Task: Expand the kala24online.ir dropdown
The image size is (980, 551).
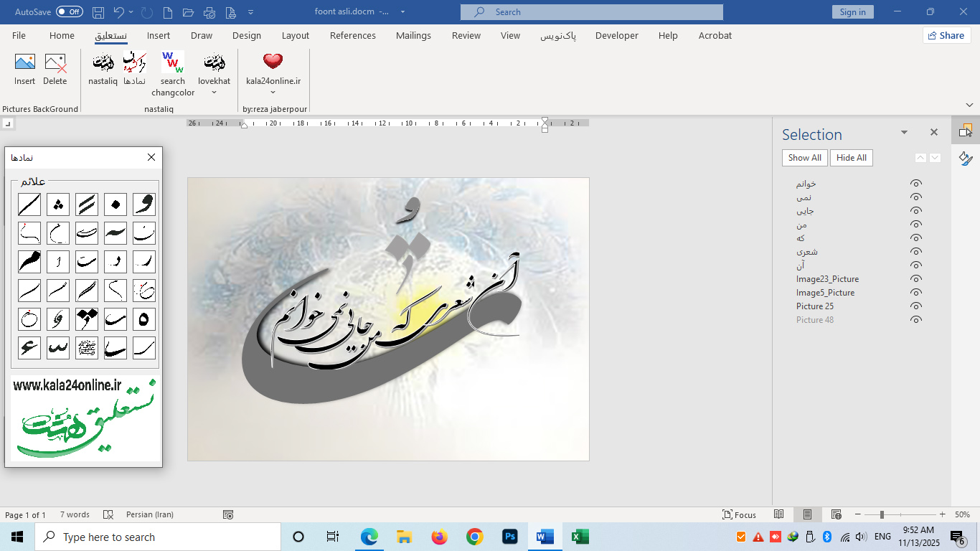Action: click(x=273, y=92)
